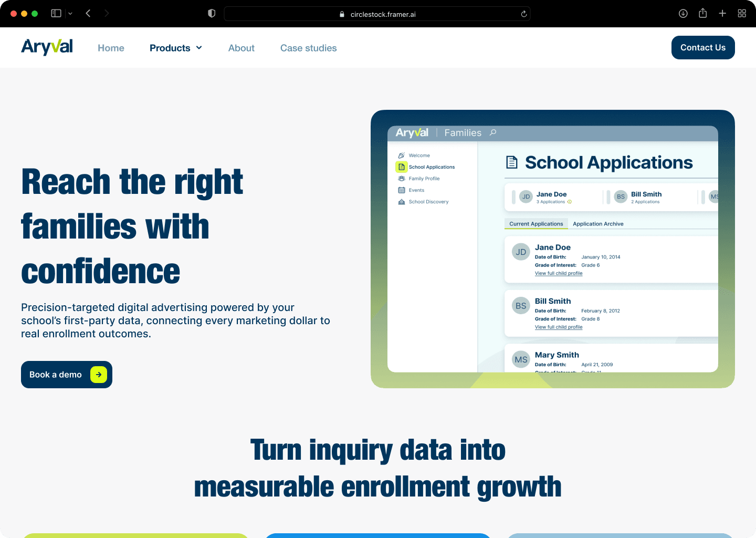Select the School Applications sidebar icon
Screen dimensions: 756x538
pyautogui.click(x=402, y=167)
